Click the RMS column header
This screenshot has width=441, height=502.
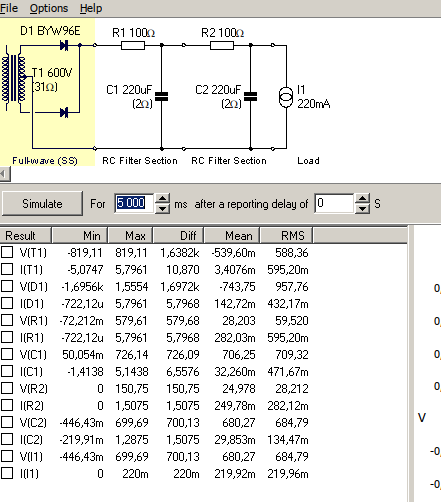click(x=286, y=236)
